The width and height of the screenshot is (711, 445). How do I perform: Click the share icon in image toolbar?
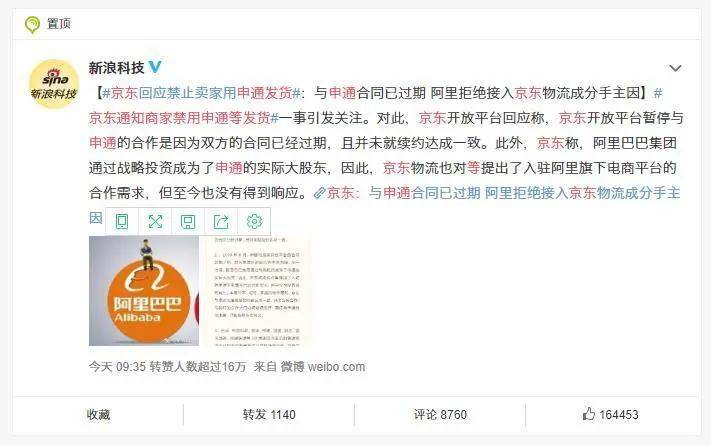(x=221, y=221)
